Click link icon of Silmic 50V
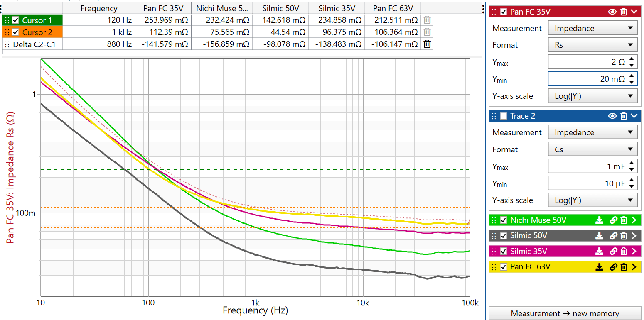This screenshot has width=644, height=320. coord(613,236)
